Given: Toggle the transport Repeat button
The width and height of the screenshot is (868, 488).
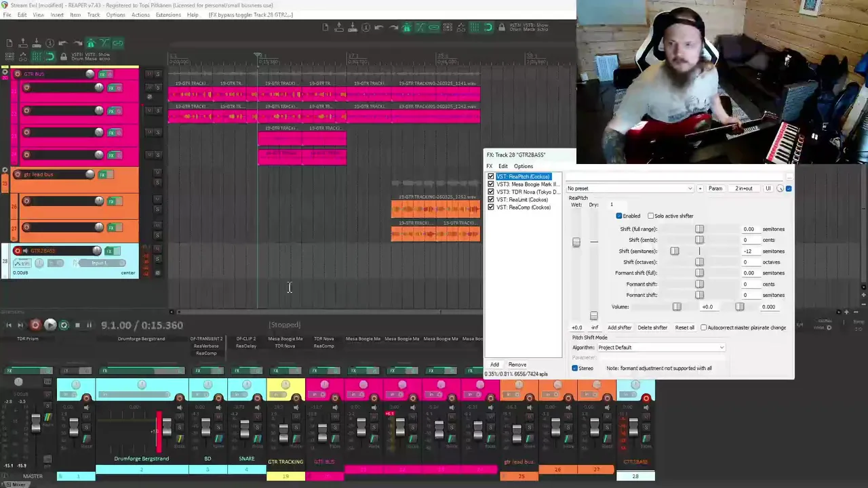Looking at the screenshot, I should click(x=64, y=325).
